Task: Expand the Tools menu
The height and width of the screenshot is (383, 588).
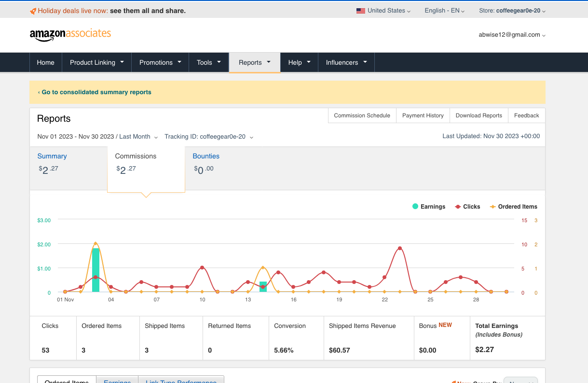Action: coord(209,62)
